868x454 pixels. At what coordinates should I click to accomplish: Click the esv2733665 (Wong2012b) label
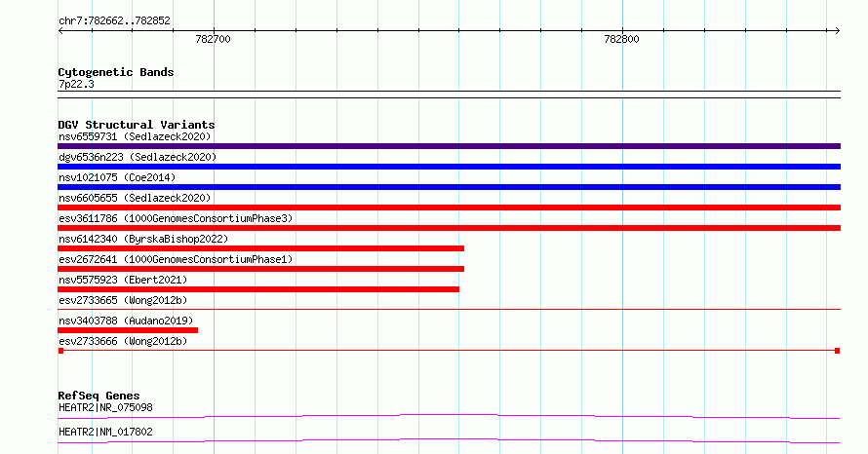pos(123,300)
